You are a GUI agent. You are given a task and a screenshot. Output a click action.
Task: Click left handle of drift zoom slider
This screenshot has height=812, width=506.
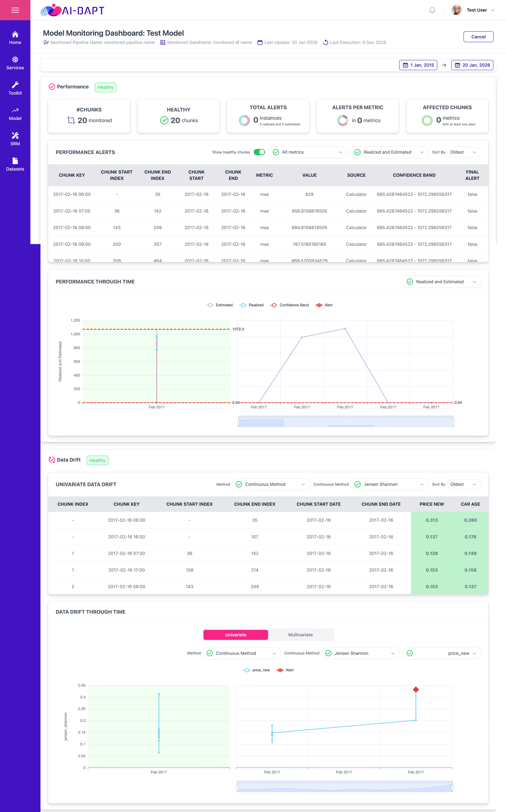pos(237,787)
